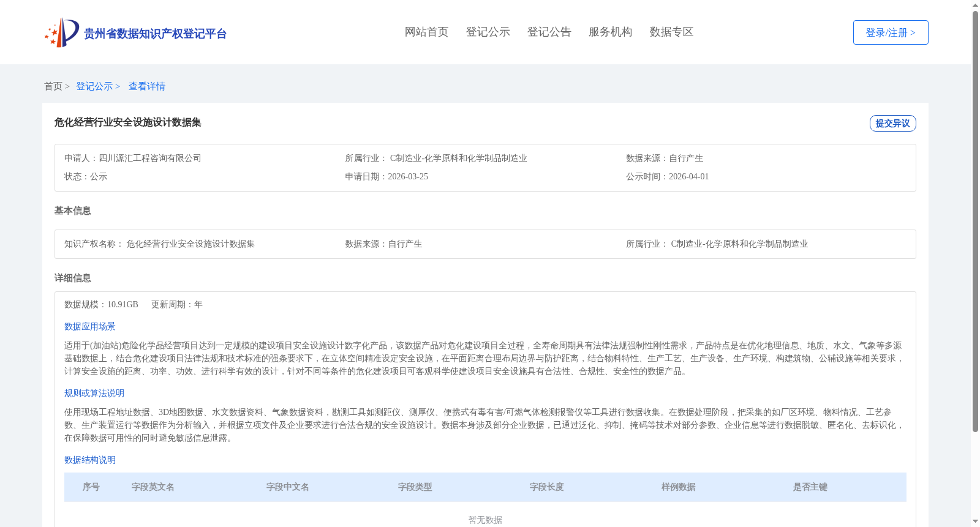The height and width of the screenshot is (527, 980).
Task: Click the 更新周期：年 value
Action: [177, 304]
